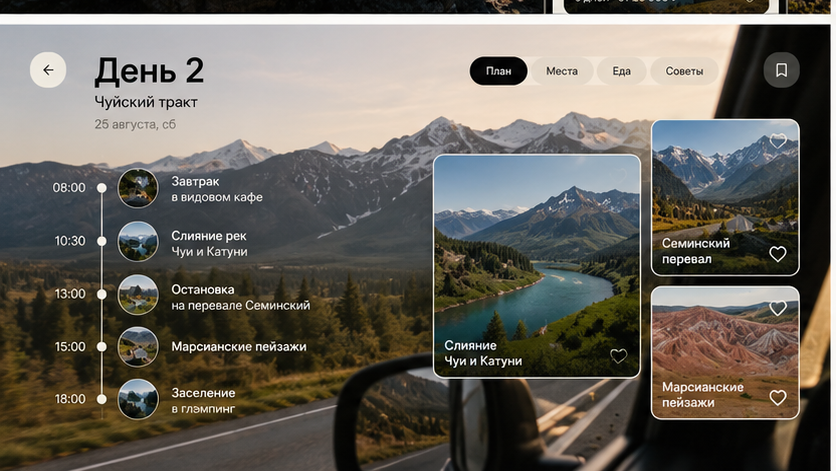Screen dimensions: 836x471
Task: Switch to the Места tab
Action: 562,71
